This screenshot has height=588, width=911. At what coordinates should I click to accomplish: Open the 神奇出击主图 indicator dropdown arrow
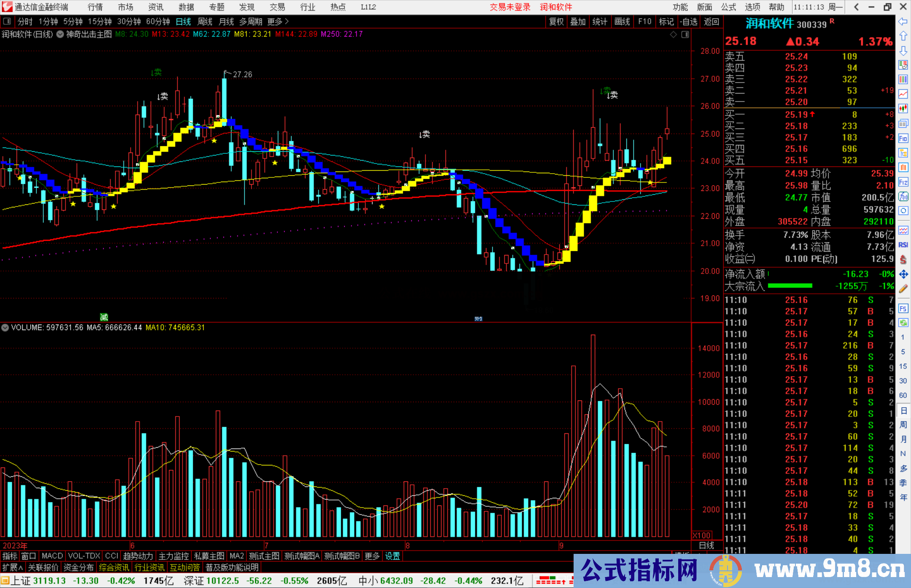pyautogui.click(x=60, y=35)
